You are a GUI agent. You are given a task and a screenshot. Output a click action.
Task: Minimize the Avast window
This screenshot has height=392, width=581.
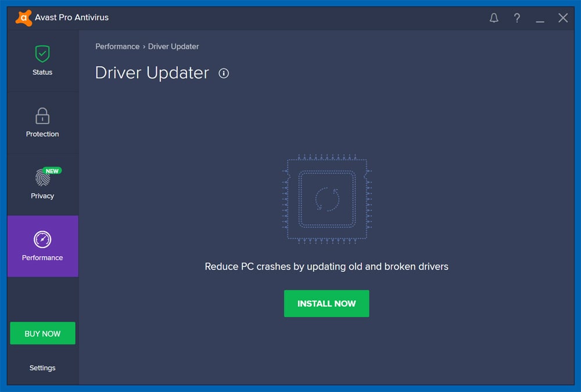[540, 21]
